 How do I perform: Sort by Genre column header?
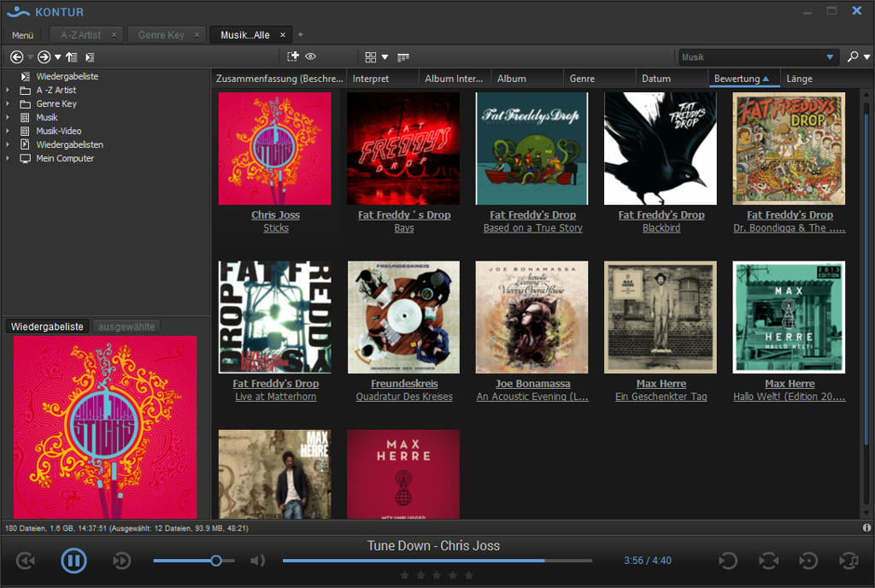click(x=599, y=79)
